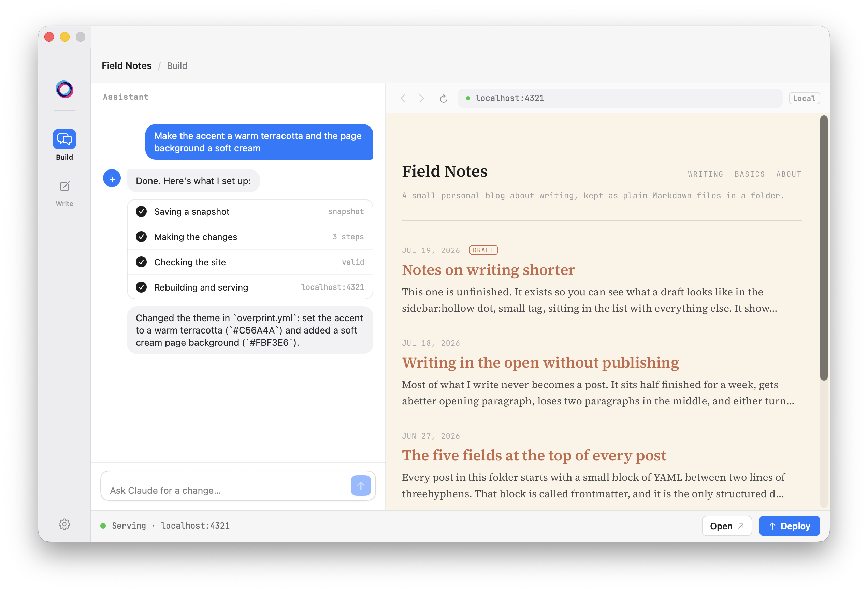Click the Saving a snapshot checkmark icon
Image resolution: width=868 pixels, height=592 pixels.
[x=141, y=212]
